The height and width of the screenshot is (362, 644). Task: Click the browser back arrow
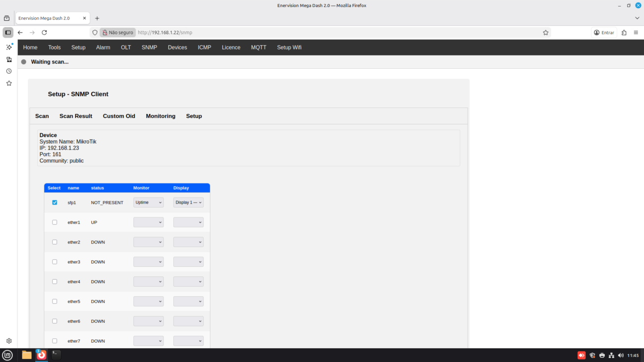tap(20, 33)
